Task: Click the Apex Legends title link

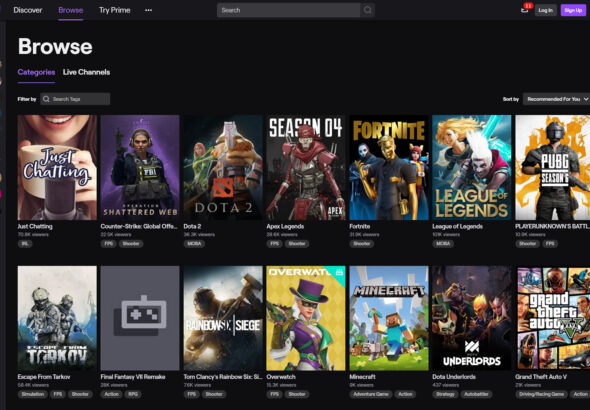Action: click(285, 226)
